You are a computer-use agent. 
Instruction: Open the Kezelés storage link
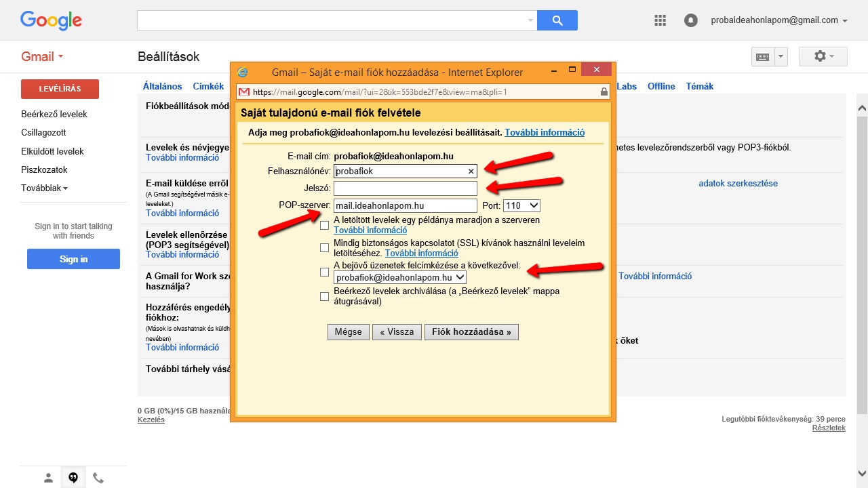(151, 420)
